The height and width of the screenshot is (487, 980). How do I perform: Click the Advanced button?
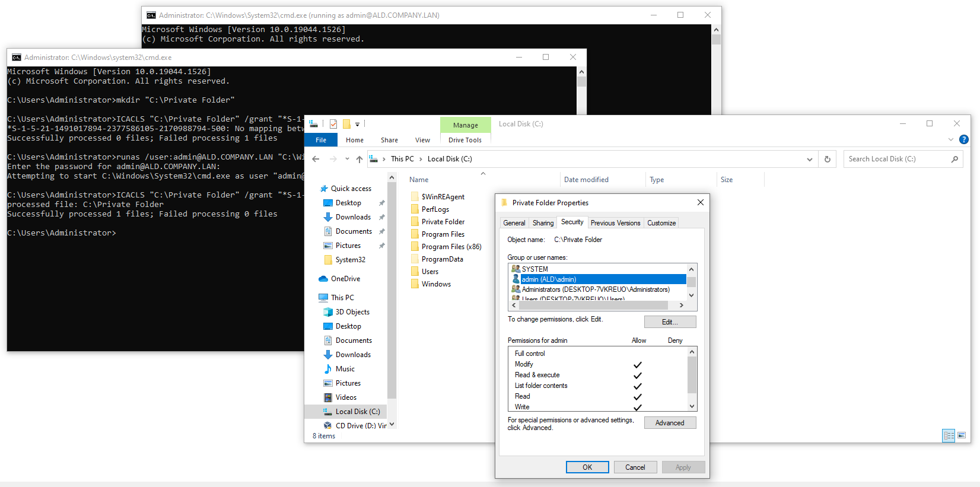pyautogui.click(x=670, y=422)
